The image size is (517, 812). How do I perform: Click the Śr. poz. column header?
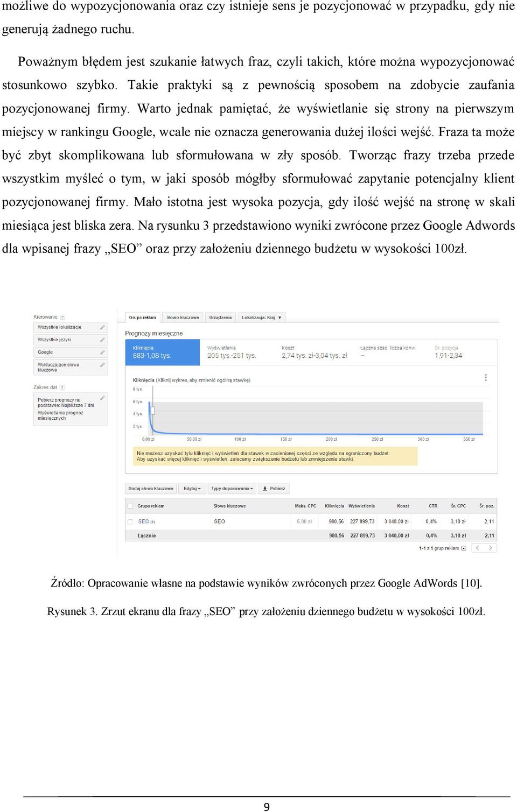click(487, 506)
